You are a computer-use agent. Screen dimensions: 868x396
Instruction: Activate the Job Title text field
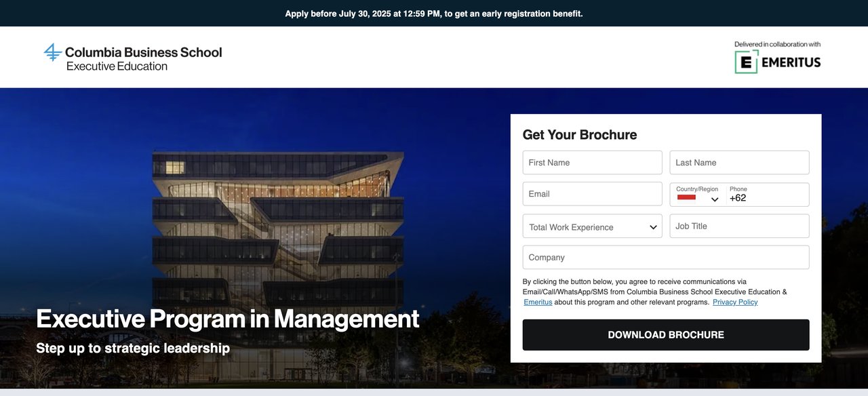coord(739,226)
